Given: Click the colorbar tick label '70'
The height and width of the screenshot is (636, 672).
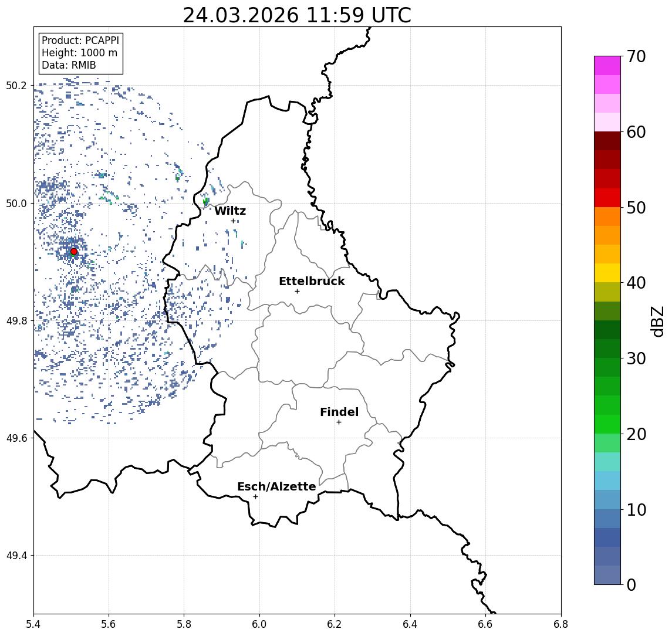Looking at the screenshot, I should [x=636, y=56].
